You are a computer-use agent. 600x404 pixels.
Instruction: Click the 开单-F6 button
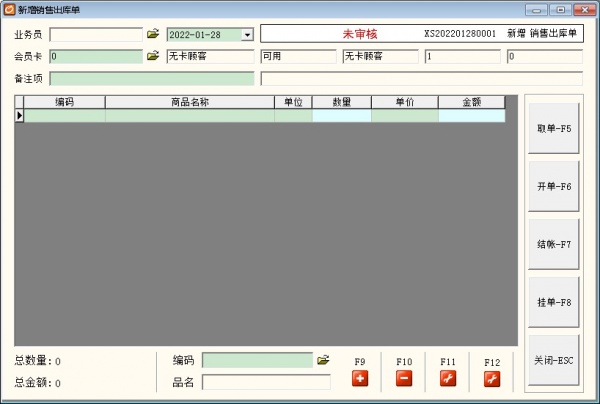coord(554,186)
